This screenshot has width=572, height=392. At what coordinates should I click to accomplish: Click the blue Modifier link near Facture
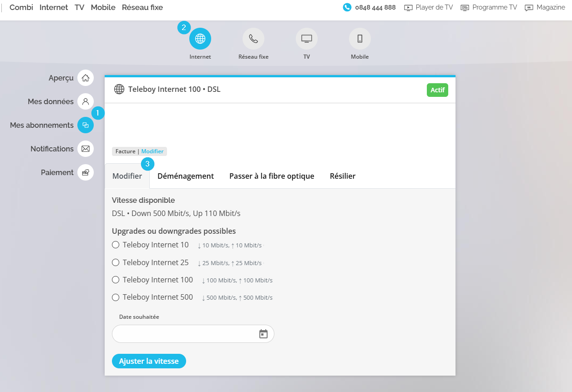(152, 151)
